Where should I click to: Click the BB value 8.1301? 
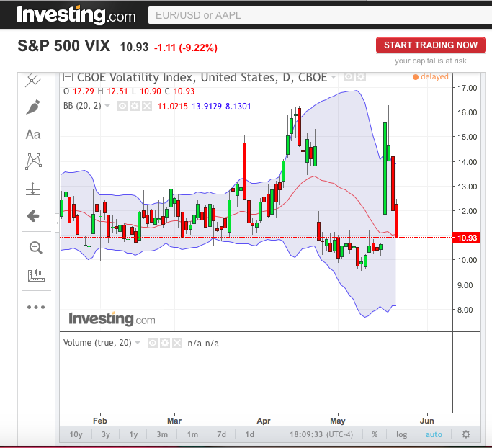point(238,107)
